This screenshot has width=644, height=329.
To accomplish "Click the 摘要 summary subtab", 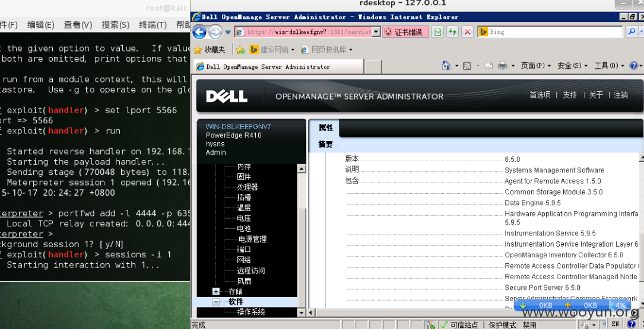I will pos(326,145).
